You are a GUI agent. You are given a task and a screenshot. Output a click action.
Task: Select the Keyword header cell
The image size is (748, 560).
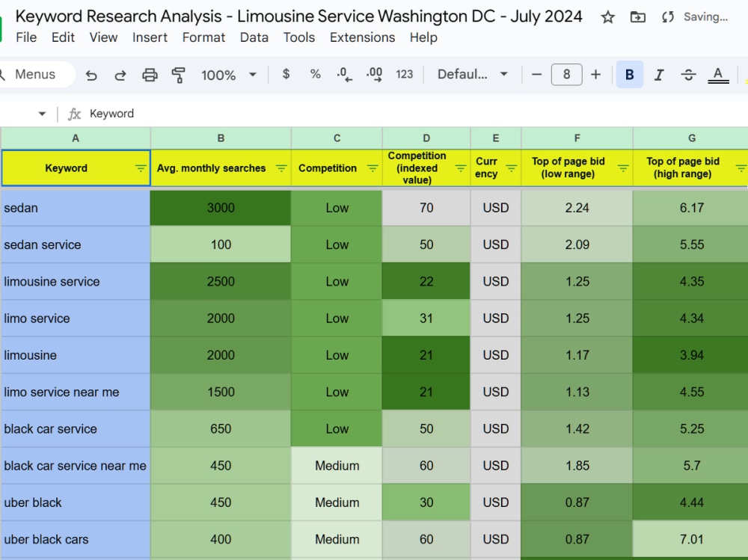(x=76, y=168)
